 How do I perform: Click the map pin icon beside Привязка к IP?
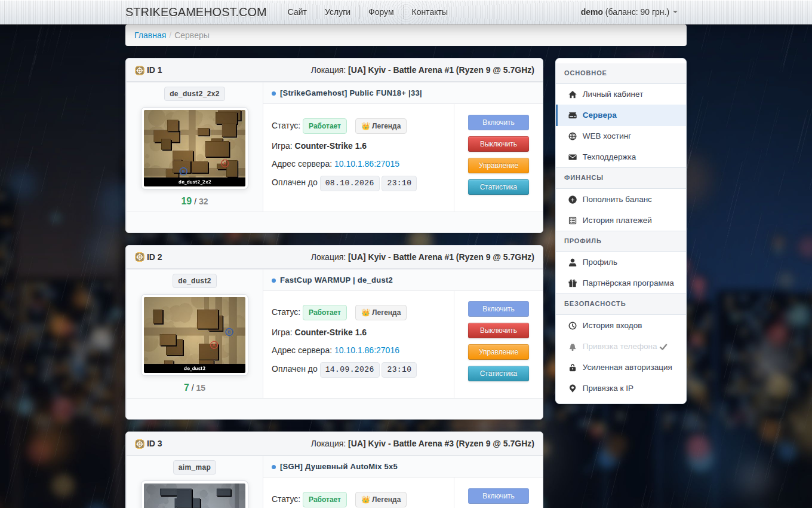573,388
